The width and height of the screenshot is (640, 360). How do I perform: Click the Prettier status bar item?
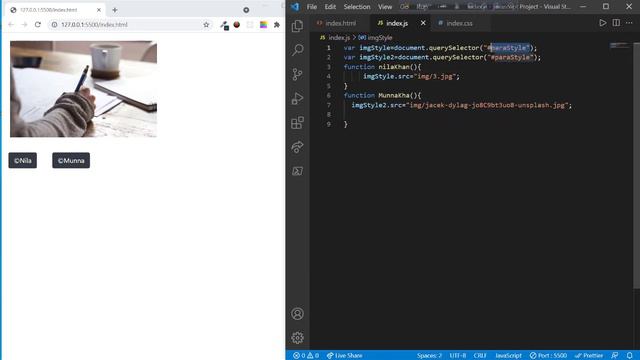tap(589, 356)
